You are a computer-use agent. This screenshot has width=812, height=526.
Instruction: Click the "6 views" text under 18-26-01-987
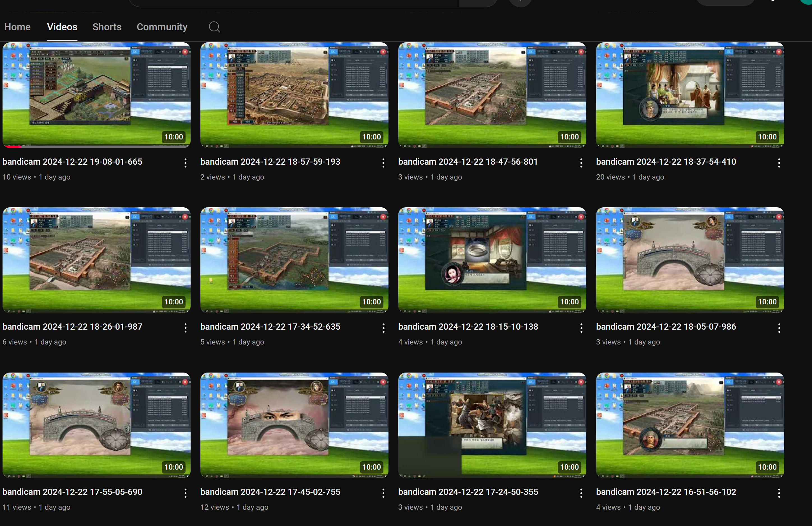pyautogui.click(x=15, y=342)
